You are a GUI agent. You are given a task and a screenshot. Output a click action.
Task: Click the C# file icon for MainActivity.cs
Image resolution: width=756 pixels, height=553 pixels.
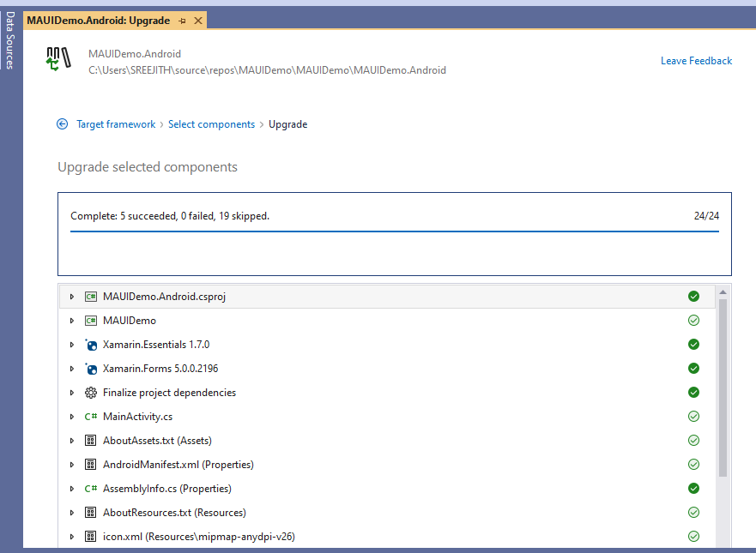91,417
